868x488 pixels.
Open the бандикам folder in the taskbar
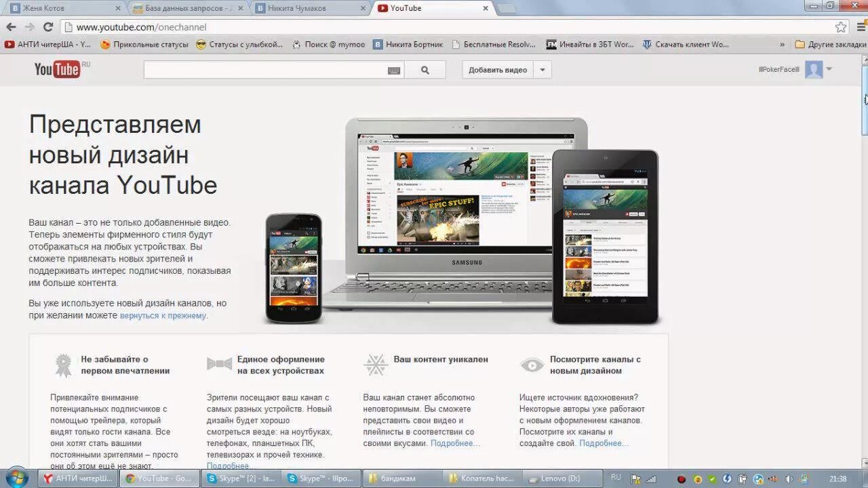403,479
